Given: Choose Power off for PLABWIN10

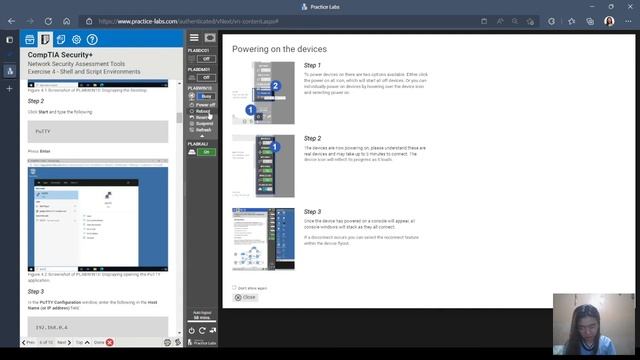Looking at the screenshot, I should coord(202,105).
